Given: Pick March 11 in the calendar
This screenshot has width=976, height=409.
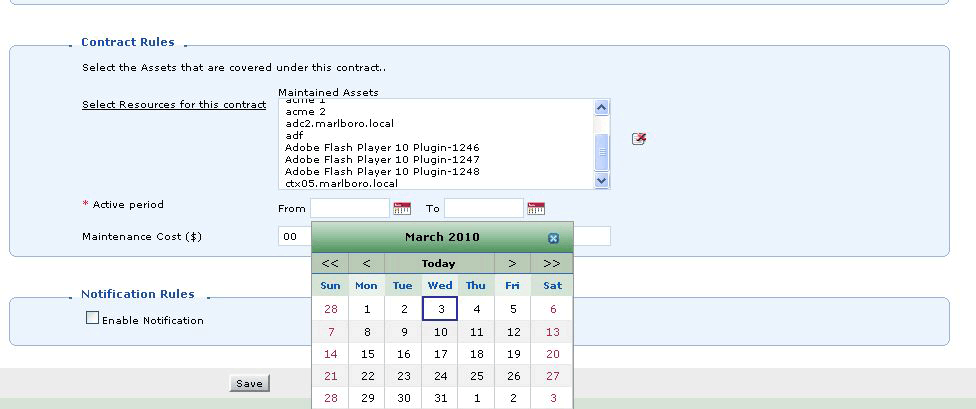Looking at the screenshot, I should (x=476, y=332).
